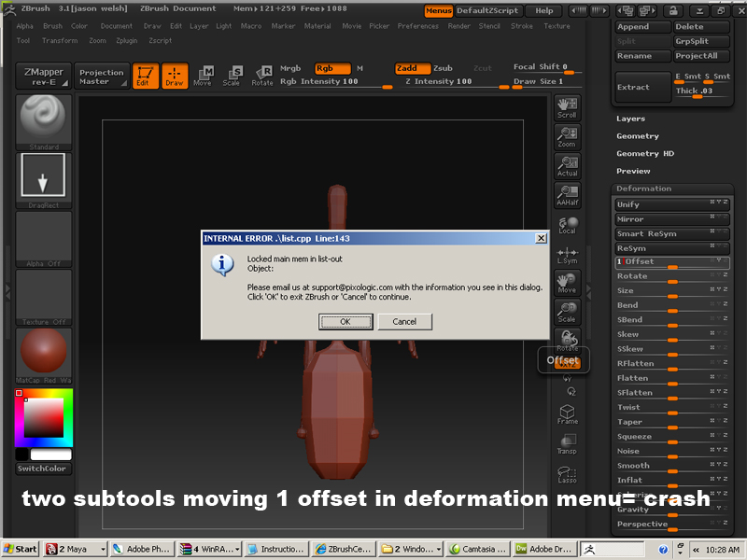747x560 pixels.
Task: Open the 2 Windows taskbar group
Action: coord(412,549)
